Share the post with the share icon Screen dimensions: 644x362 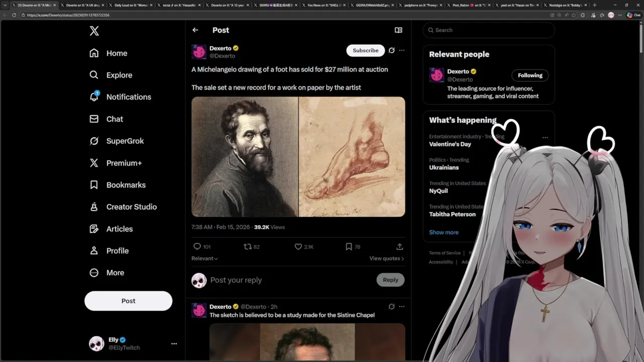pyautogui.click(x=399, y=247)
